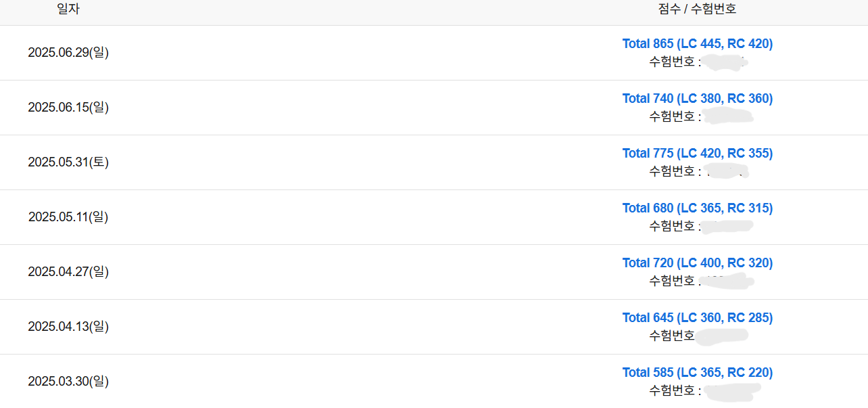868x408 pixels.
Task: Click 수험번호 text under Total 865
Action: pos(672,62)
